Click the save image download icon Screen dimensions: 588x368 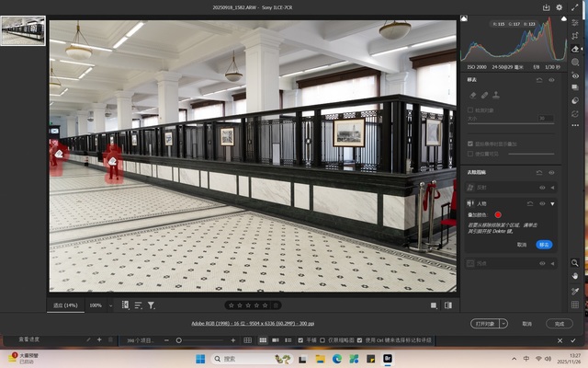point(546,7)
